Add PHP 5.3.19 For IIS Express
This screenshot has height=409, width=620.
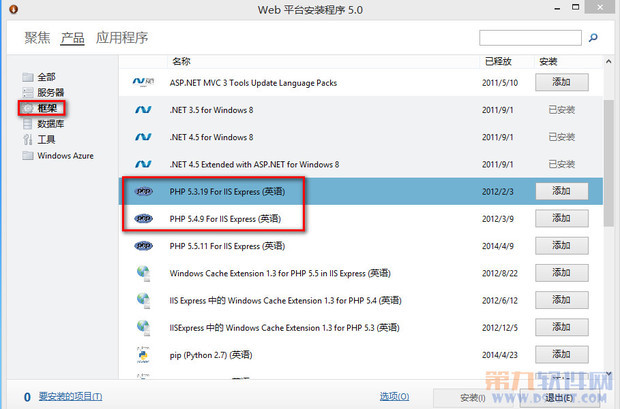click(561, 191)
